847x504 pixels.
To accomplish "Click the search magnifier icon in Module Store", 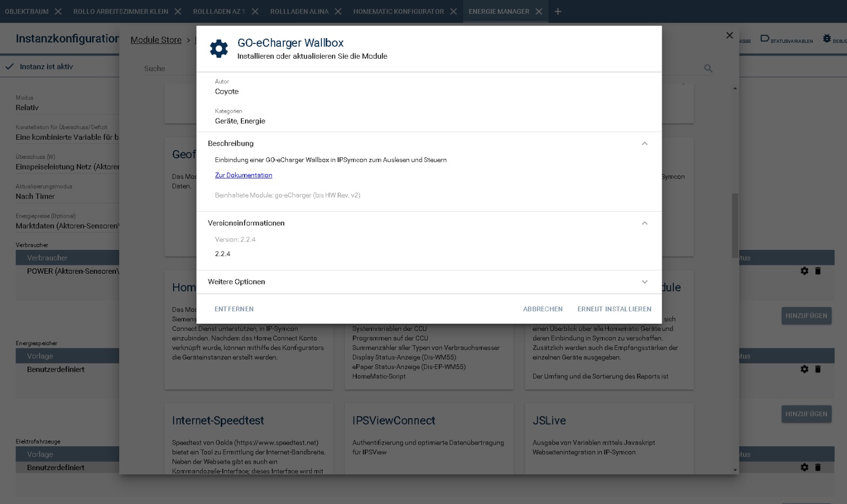I will click(708, 68).
